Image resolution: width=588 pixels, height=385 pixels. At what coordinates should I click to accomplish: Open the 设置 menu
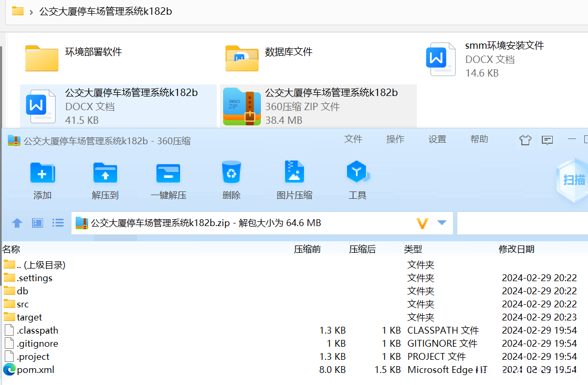pyautogui.click(x=437, y=140)
